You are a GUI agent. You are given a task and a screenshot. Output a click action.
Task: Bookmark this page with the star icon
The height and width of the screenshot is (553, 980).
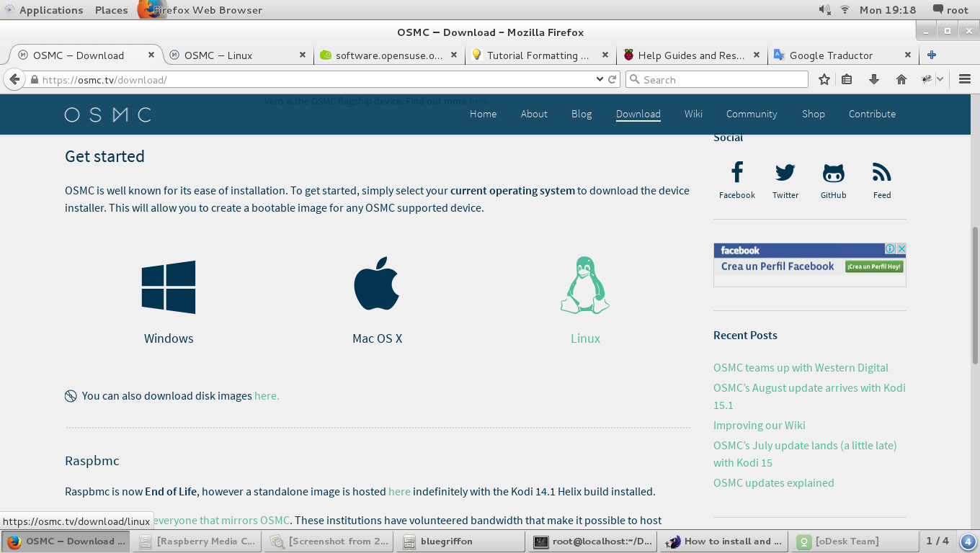click(x=824, y=79)
